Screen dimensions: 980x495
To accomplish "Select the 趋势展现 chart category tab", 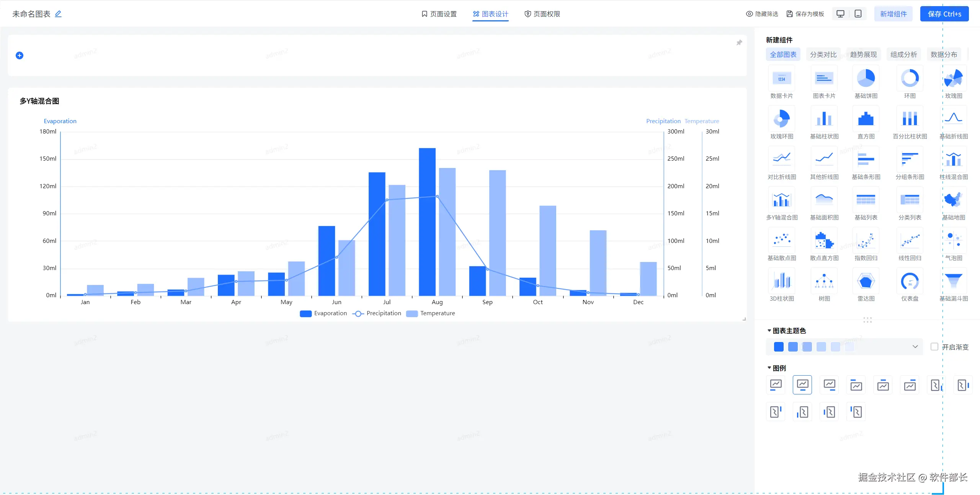I will [863, 54].
